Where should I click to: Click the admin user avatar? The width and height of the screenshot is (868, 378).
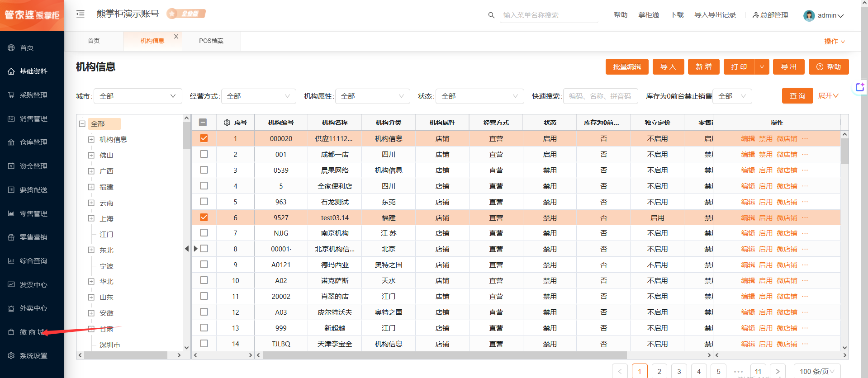pyautogui.click(x=809, y=16)
